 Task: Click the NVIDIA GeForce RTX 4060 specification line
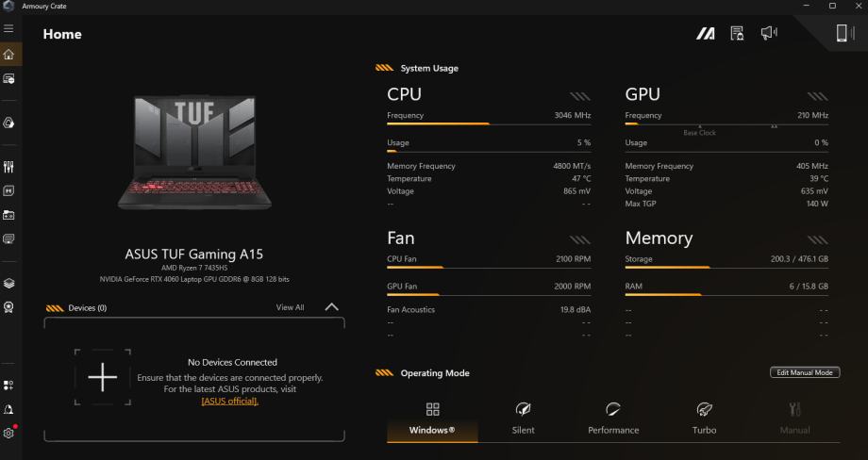point(194,279)
